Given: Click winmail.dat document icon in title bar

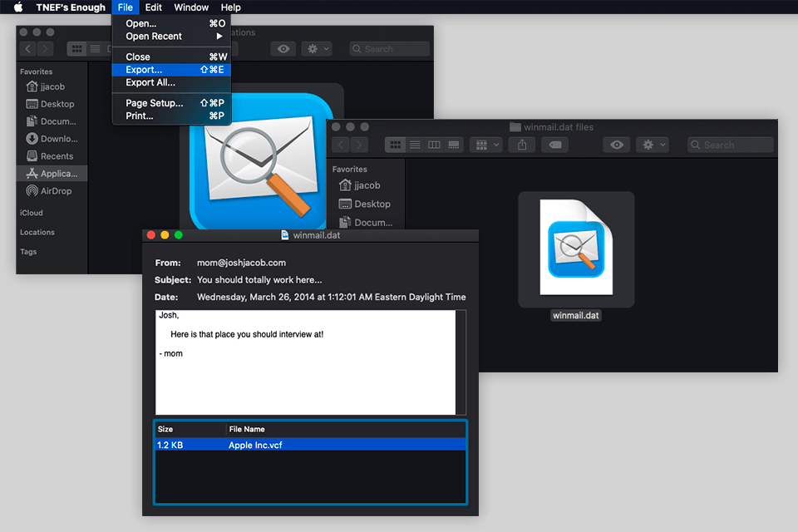Looking at the screenshot, I should click(285, 234).
